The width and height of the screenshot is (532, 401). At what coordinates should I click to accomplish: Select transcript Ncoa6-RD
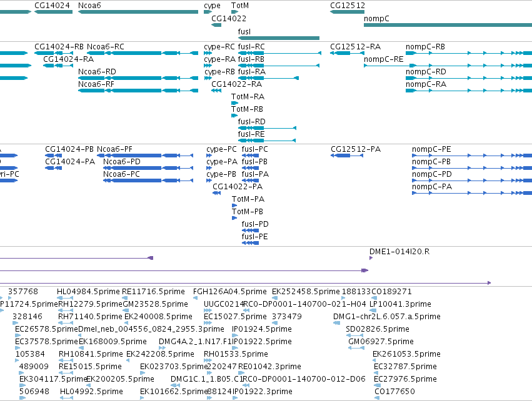click(138, 78)
